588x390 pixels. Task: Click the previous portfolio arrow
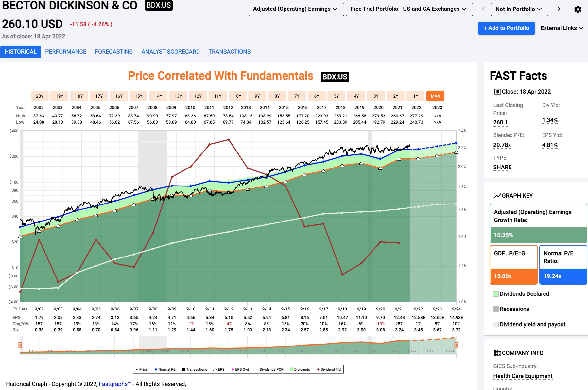point(483,9)
